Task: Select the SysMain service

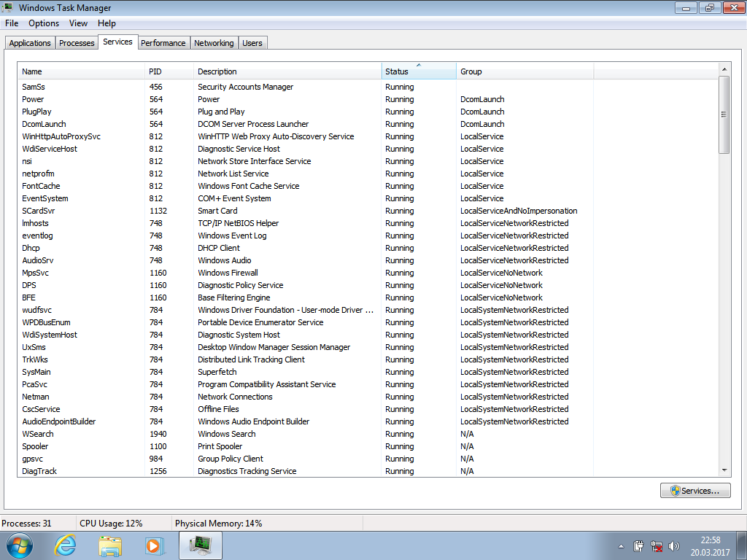Action: click(x=36, y=371)
